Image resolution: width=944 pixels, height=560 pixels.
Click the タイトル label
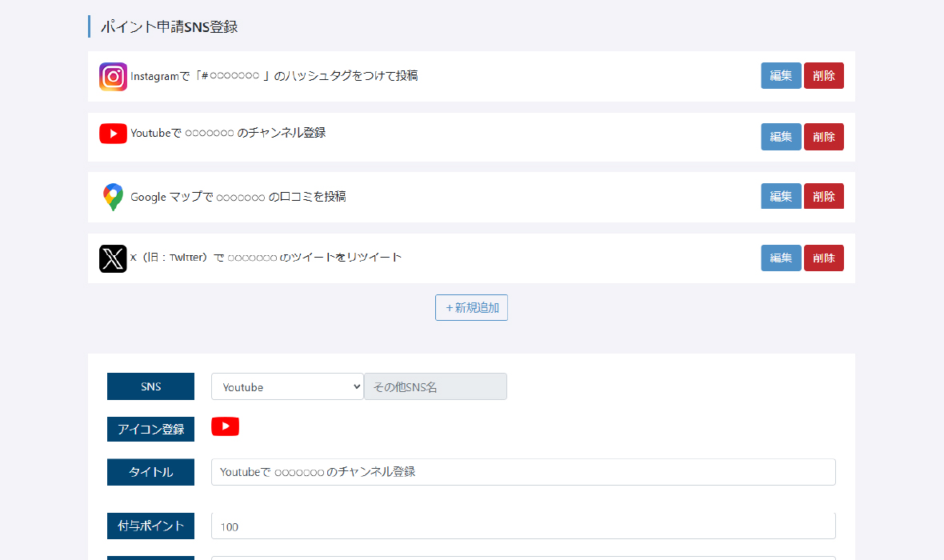click(x=150, y=472)
